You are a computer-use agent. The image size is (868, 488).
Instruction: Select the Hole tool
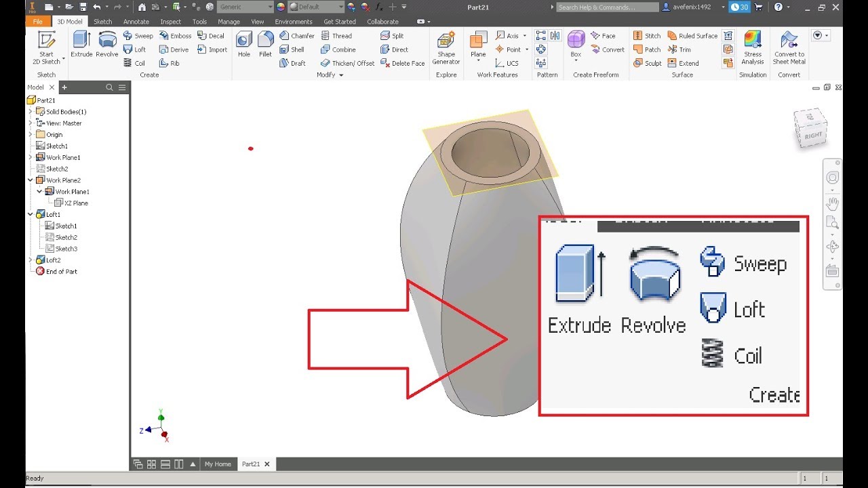[244, 45]
